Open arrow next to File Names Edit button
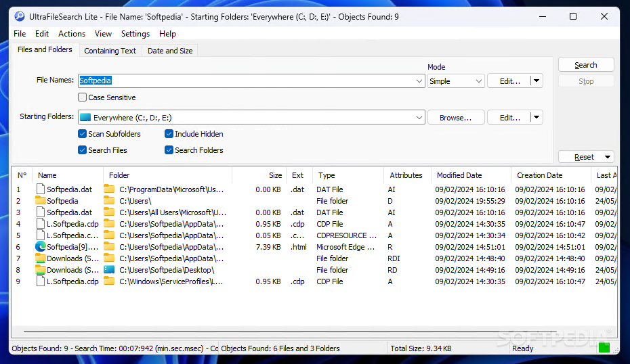Image resolution: width=630 pixels, height=364 pixels. tap(537, 81)
